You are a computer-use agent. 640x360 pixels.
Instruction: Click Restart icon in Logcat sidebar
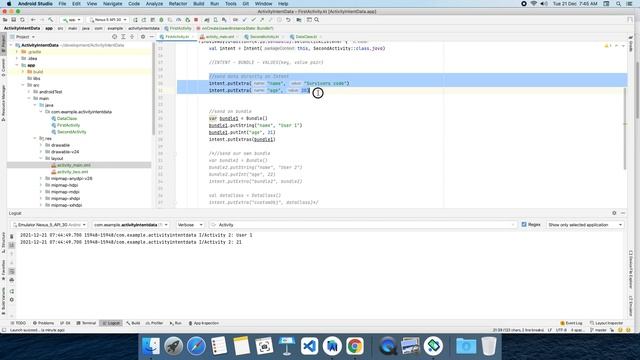click(11, 291)
